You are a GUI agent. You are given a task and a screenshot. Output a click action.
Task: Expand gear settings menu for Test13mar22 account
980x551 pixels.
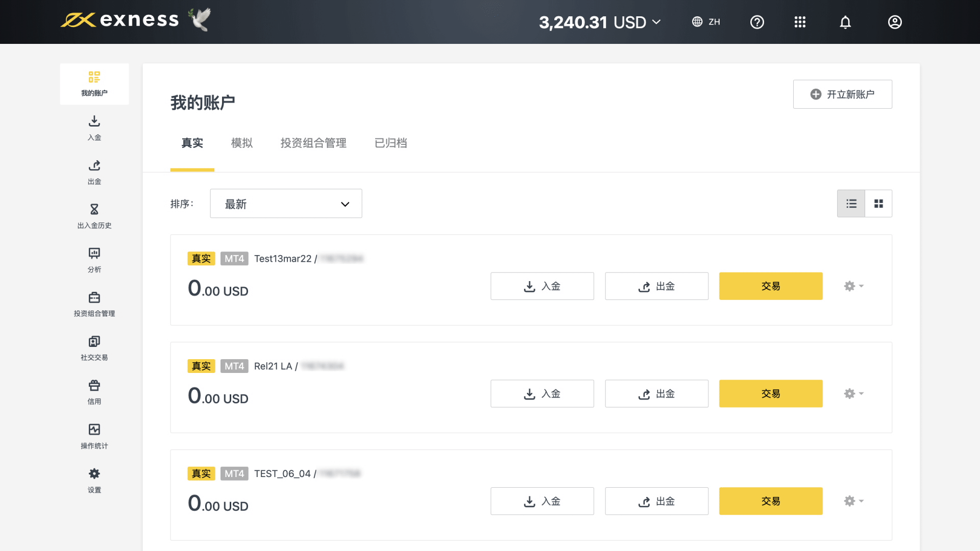coord(853,286)
